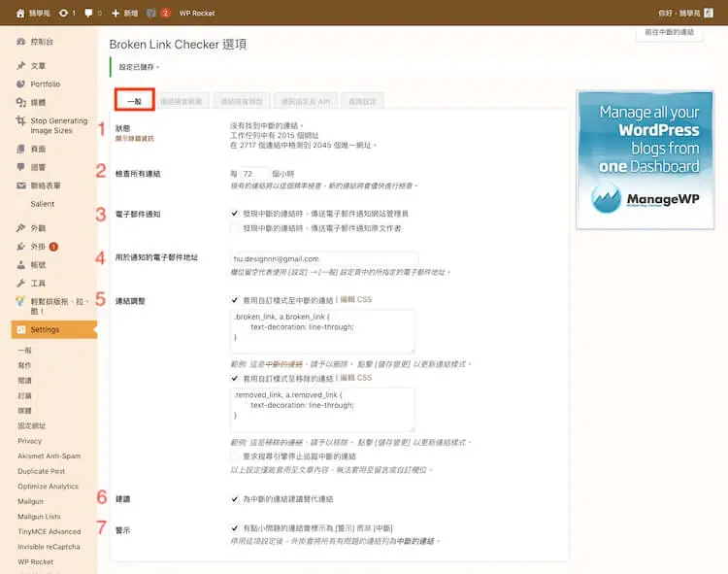Open the colorful page-builder sidebar item
This screenshot has width=728, height=574.
point(52,306)
